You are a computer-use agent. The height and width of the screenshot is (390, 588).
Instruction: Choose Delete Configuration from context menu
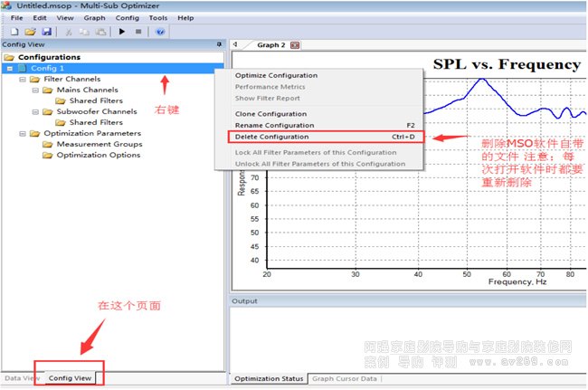(x=271, y=137)
